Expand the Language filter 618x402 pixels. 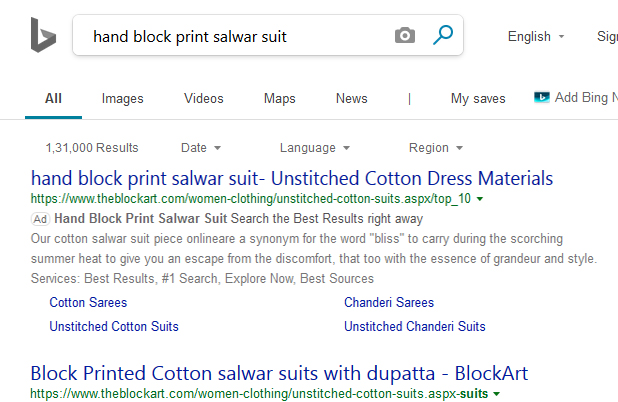(x=315, y=148)
